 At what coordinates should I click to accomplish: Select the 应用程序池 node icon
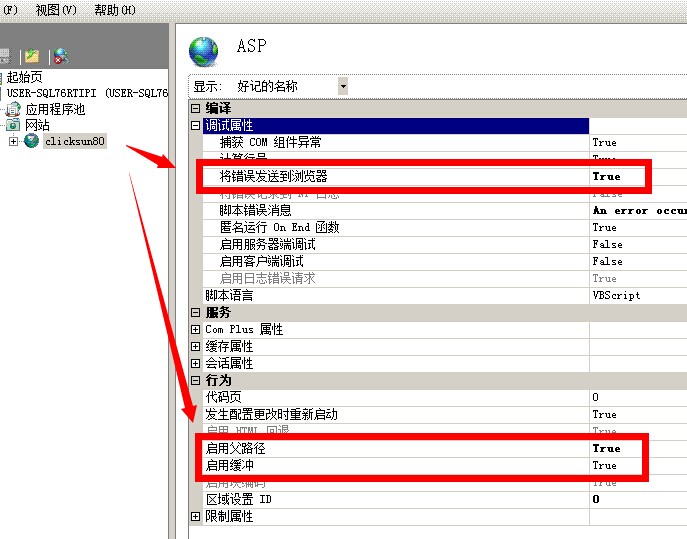[x=14, y=109]
